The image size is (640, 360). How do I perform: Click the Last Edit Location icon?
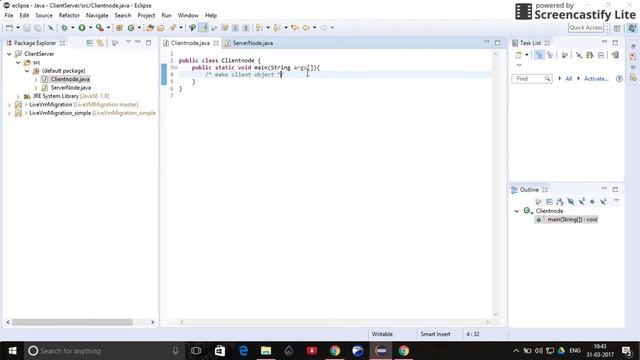tap(295, 28)
